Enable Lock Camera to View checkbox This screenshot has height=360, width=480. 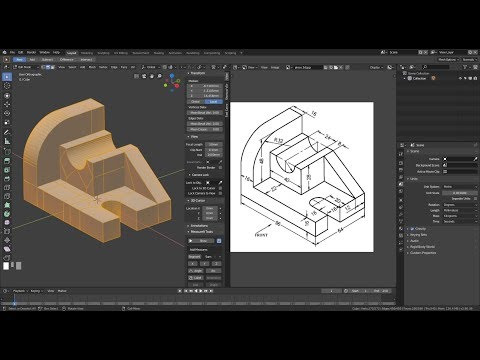click(220, 193)
